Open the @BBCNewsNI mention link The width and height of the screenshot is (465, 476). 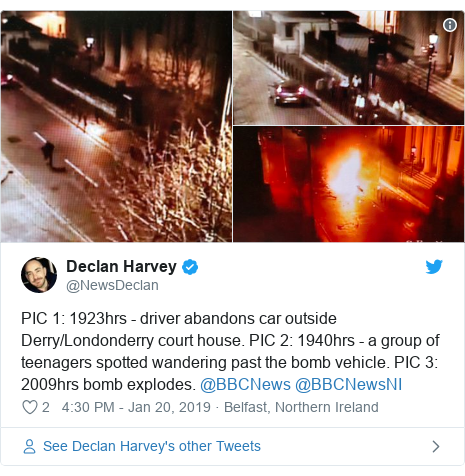(348, 384)
